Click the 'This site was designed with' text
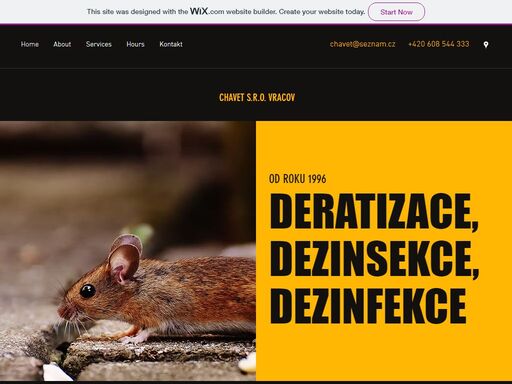 click(x=138, y=12)
